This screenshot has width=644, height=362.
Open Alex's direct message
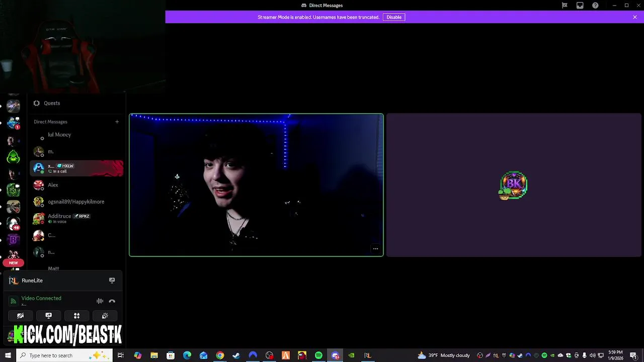(x=75, y=185)
